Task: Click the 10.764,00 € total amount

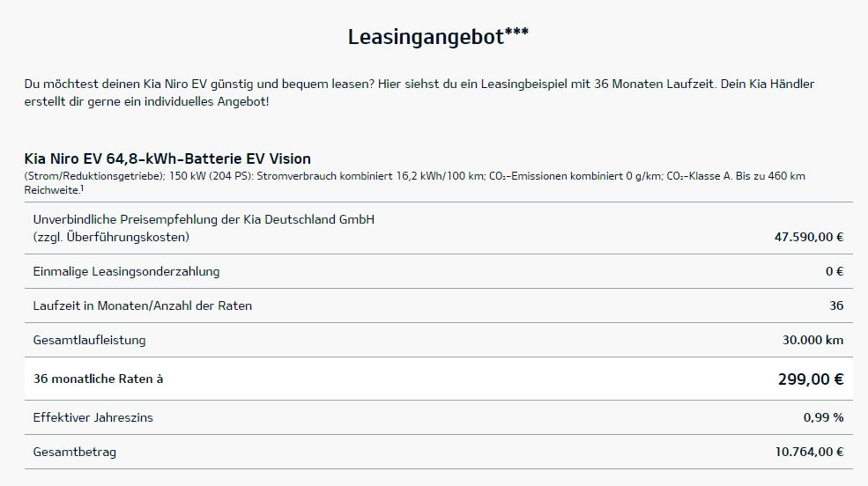Action: [x=809, y=452]
